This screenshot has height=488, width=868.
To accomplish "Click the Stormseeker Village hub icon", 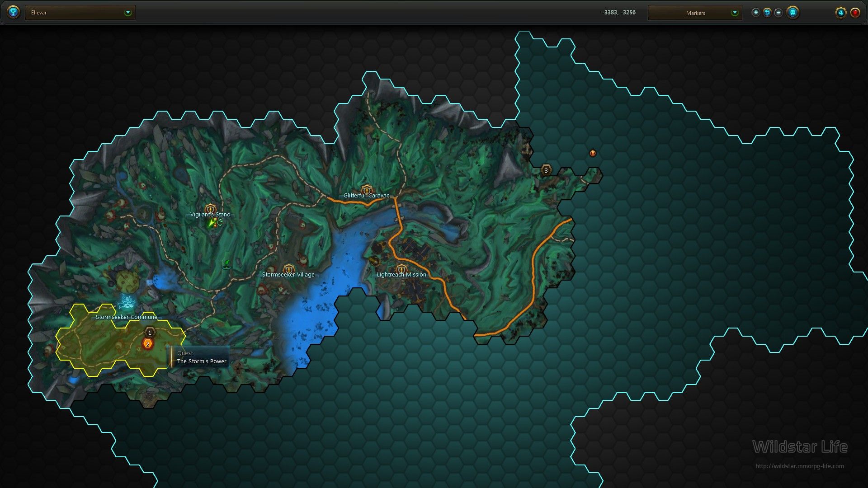I will tap(288, 269).
